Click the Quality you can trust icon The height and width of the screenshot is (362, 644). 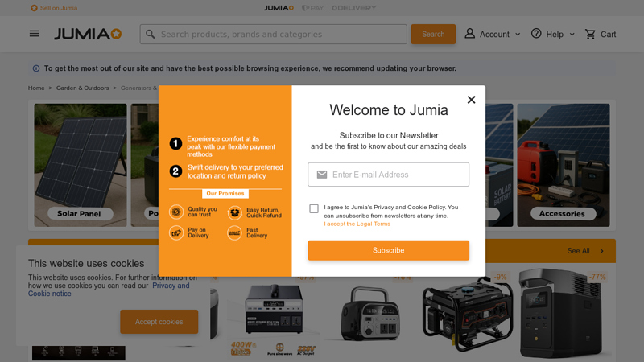(176, 212)
